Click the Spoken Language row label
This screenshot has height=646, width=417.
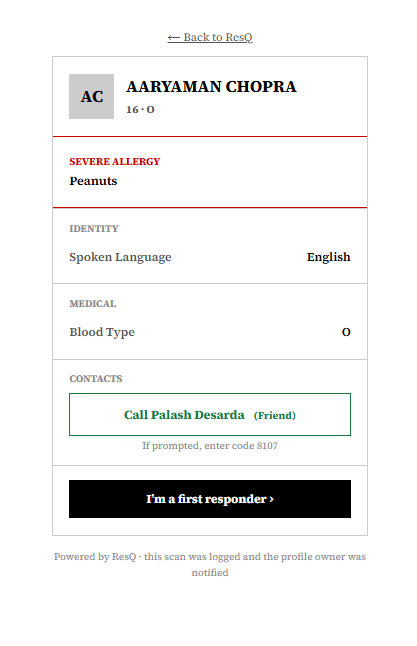click(x=120, y=257)
